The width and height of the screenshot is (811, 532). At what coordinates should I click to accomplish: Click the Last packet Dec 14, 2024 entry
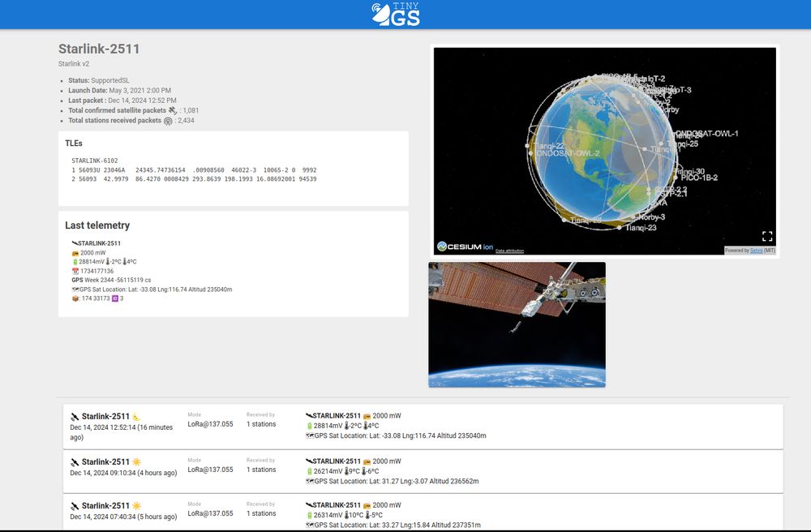click(x=122, y=101)
